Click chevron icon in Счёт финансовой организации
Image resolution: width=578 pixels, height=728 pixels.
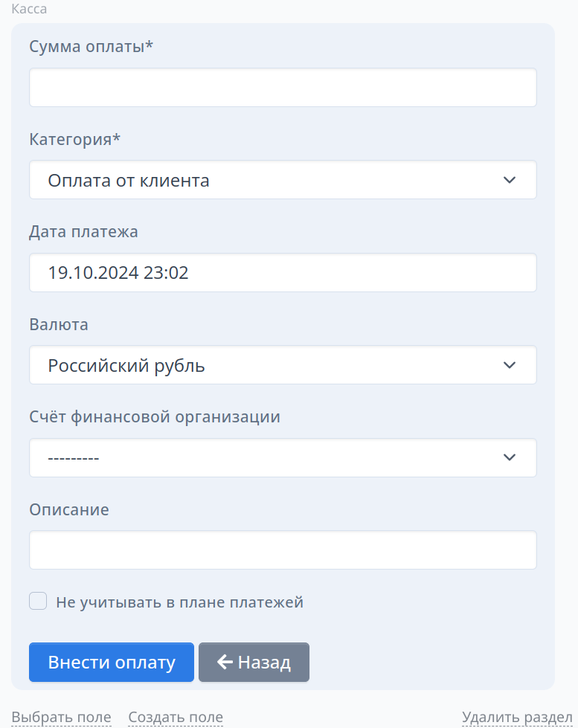click(510, 458)
